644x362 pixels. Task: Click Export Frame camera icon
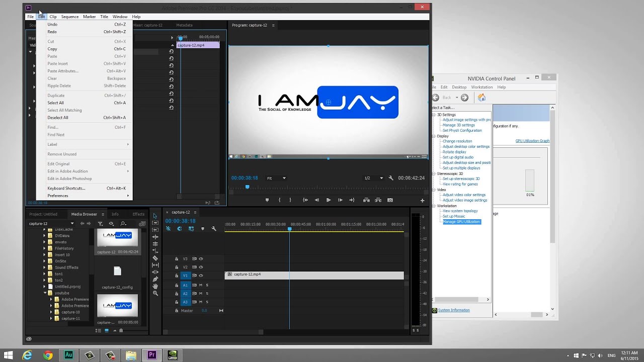pos(390,200)
